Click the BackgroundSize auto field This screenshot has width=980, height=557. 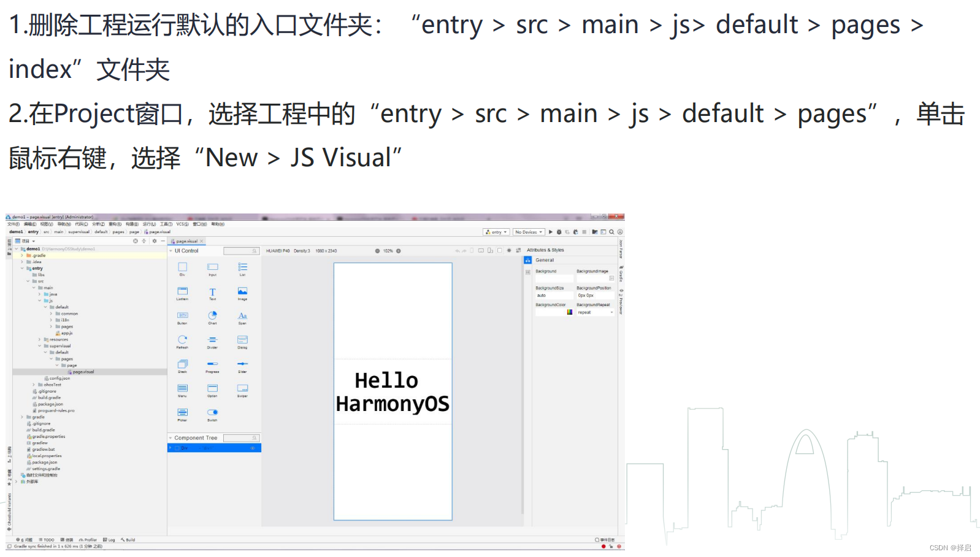[x=554, y=295]
